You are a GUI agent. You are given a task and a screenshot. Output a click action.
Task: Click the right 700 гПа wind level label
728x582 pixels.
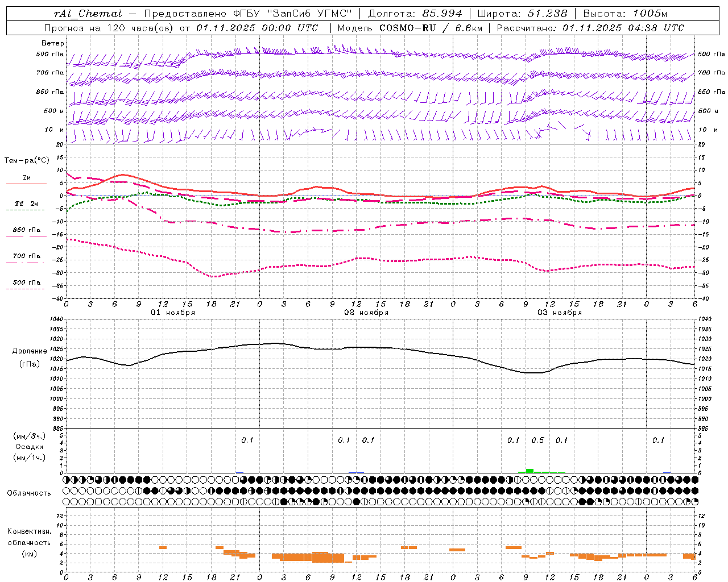tap(712, 73)
